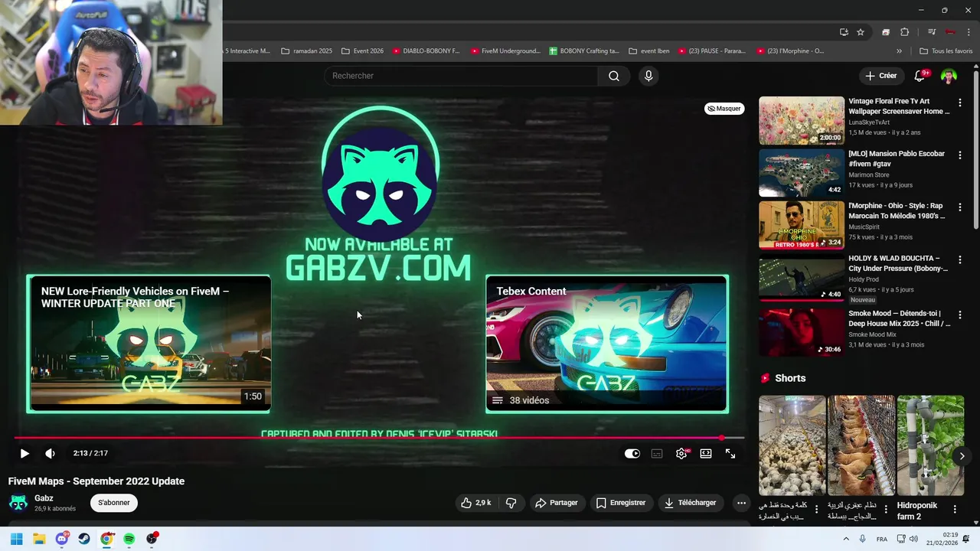Click the Télécharger download button
The image size is (980, 551).
691,503
